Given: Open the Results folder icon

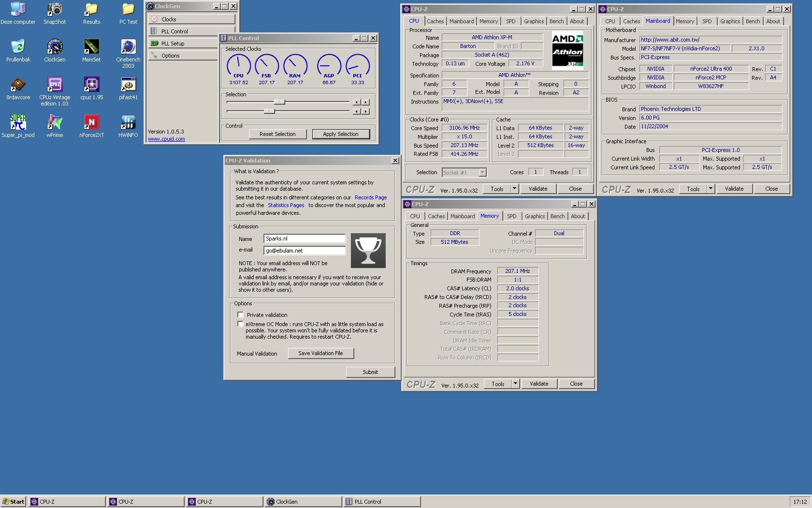Looking at the screenshot, I should (x=91, y=14).
